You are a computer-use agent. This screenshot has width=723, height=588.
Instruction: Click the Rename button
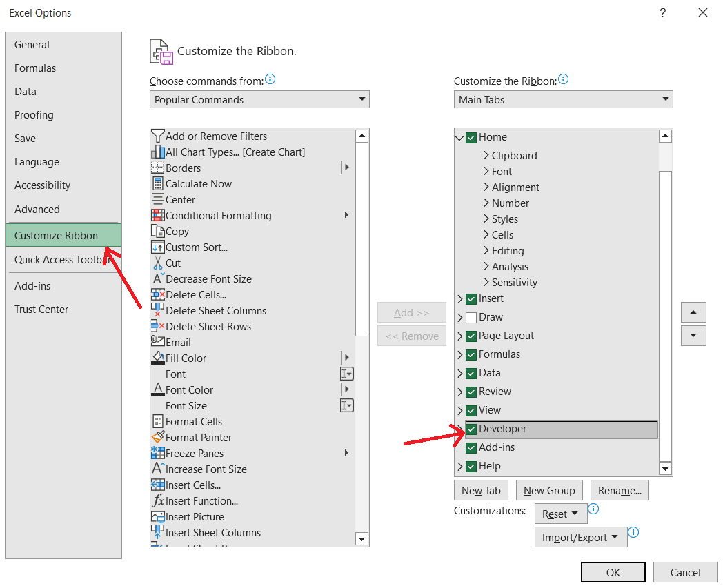pos(620,490)
